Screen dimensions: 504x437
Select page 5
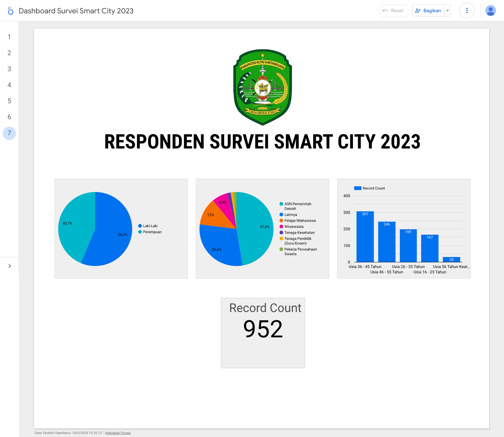[9, 101]
